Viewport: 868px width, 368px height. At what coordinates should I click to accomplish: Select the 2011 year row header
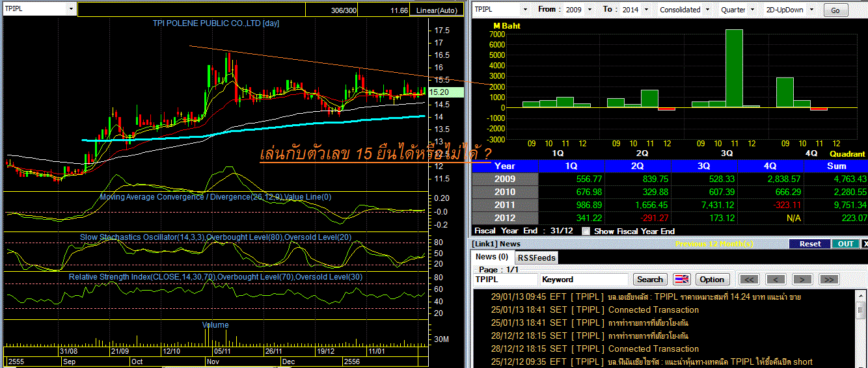[x=505, y=205]
